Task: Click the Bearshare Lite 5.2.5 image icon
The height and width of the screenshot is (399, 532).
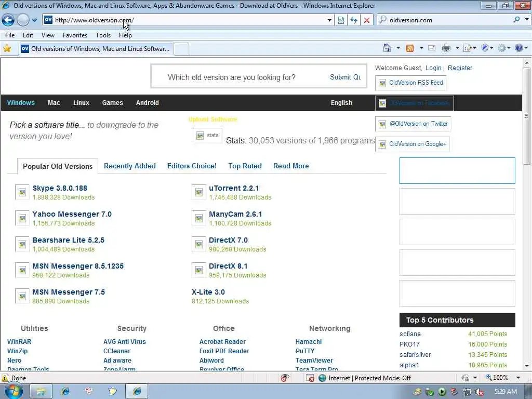Action: click(x=22, y=244)
